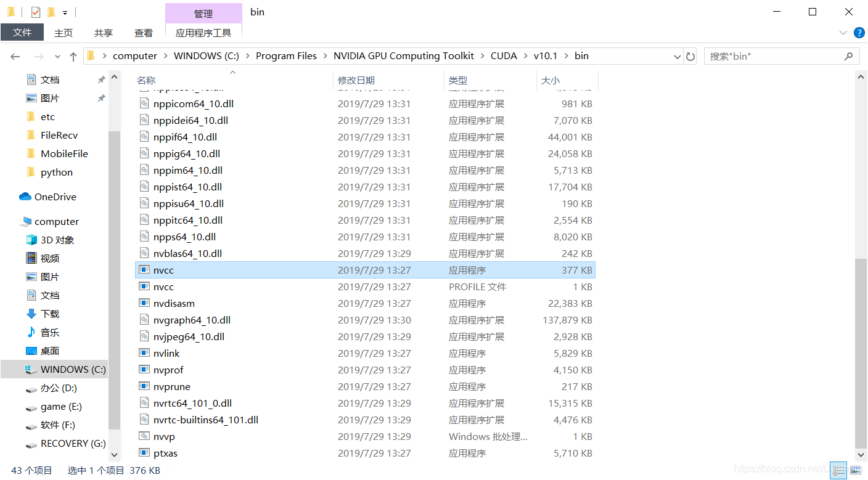Click the 桌面 desktop icon in the sidebar

tap(31, 351)
